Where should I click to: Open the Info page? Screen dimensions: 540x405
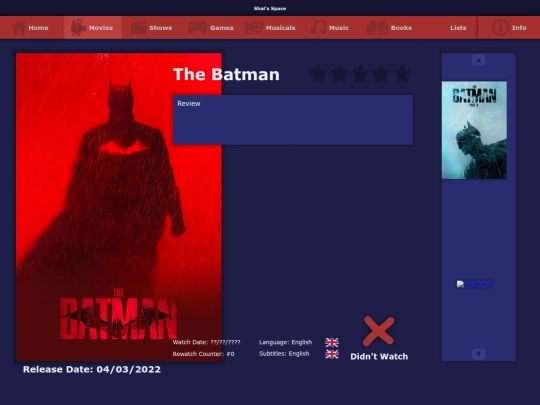point(509,28)
